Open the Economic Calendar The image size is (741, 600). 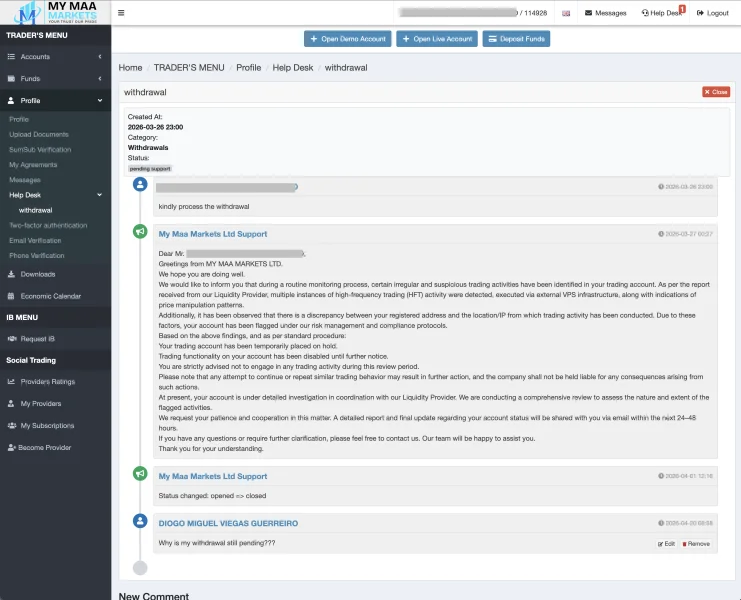(x=50, y=296)
